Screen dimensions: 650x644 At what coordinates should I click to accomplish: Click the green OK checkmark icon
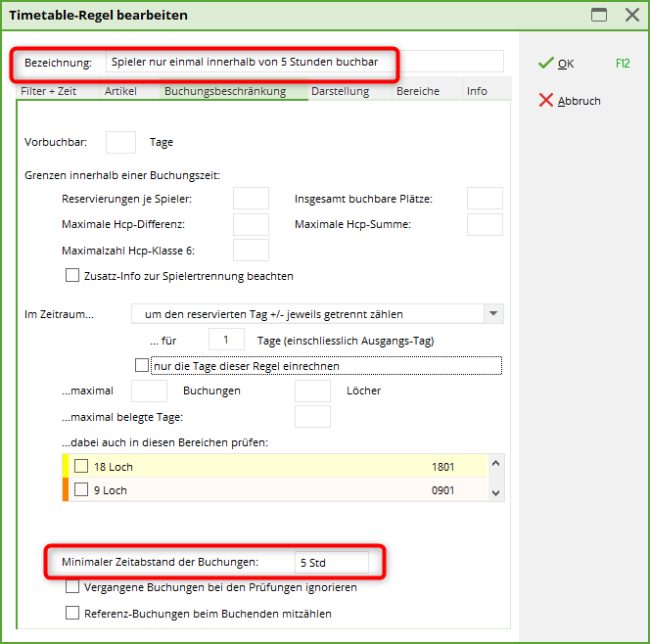pos(546,64)
